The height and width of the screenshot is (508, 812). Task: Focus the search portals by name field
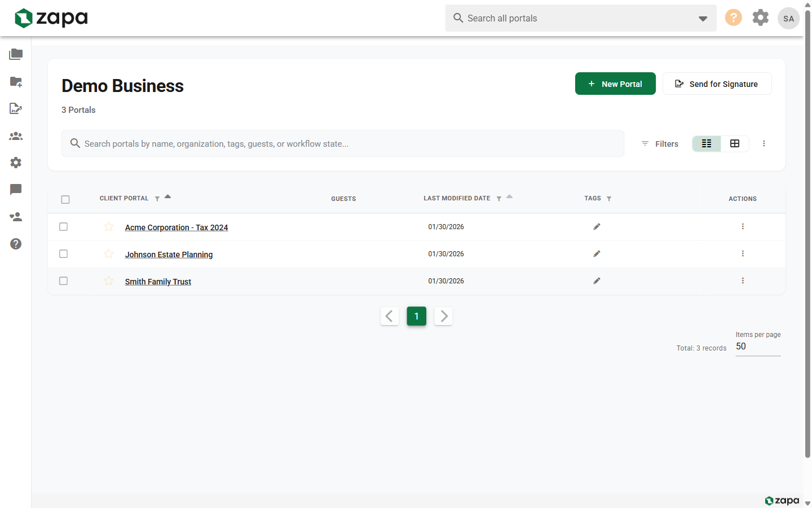point(343,143)
